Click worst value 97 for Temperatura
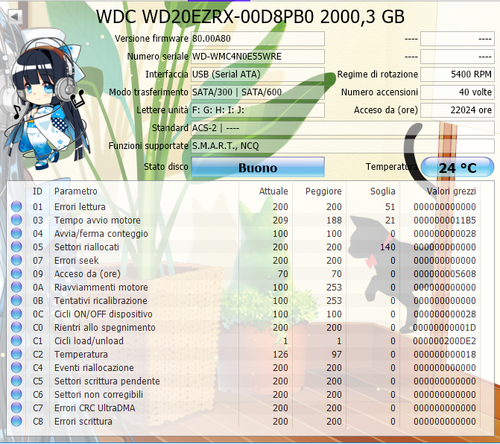The image size is (500, 444). tap(337, 354)
